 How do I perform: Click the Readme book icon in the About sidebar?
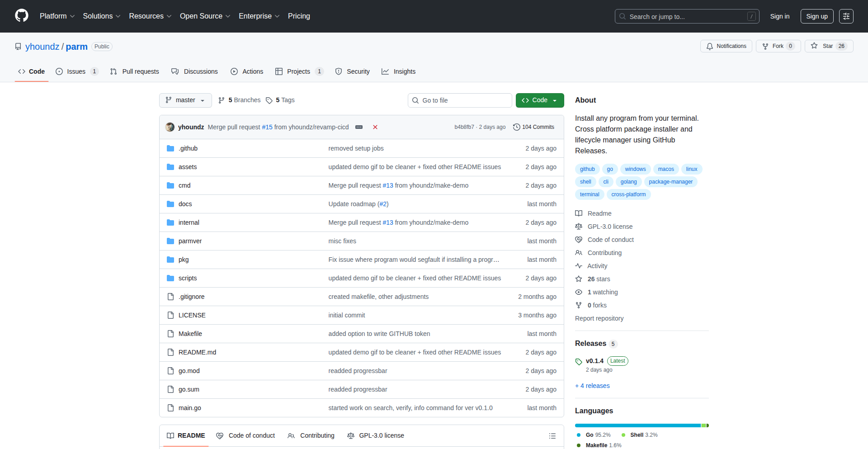[579, 213]
